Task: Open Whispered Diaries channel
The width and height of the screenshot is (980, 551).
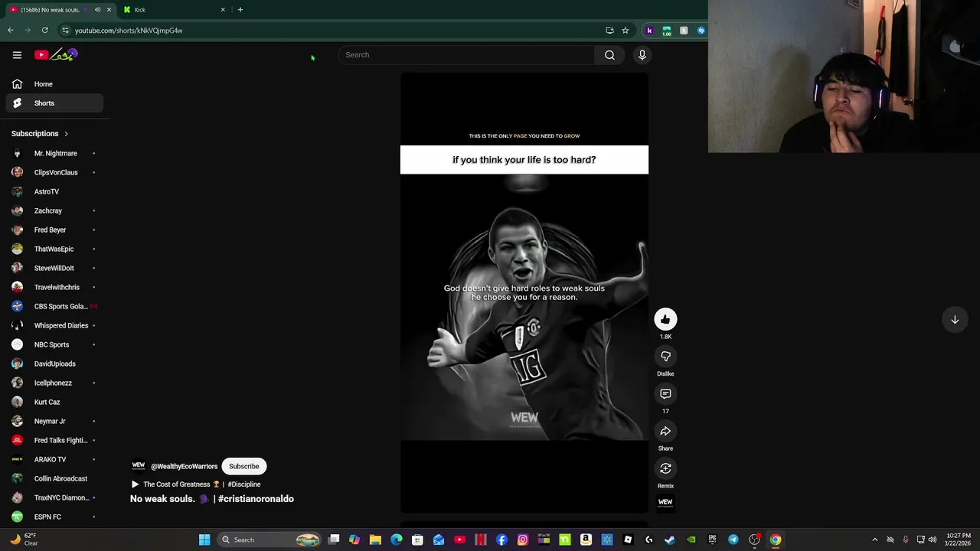Action: [x=54, y=325]
